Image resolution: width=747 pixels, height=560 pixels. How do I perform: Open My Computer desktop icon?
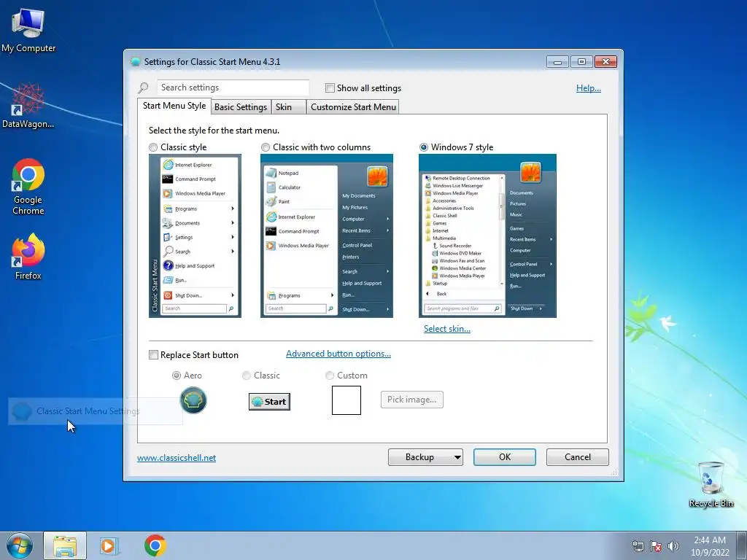tap(28, 30)
